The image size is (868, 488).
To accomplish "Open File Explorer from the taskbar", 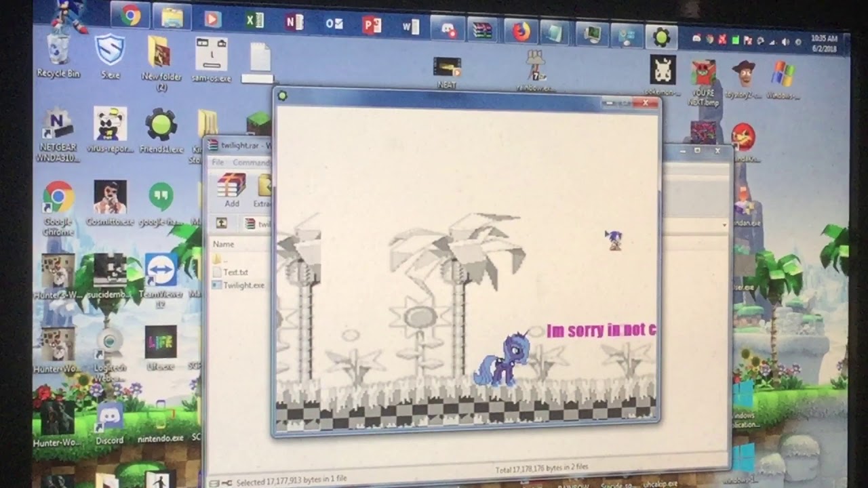I will point(172,17).
